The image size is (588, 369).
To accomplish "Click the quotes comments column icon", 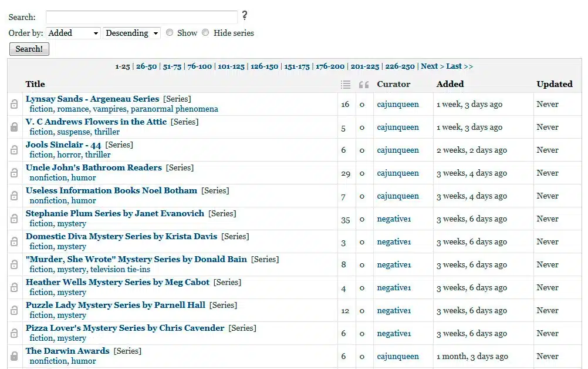I will coord(364,85).
